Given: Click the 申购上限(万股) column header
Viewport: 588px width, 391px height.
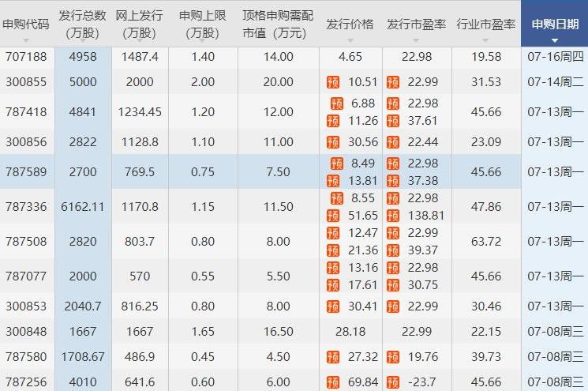Looking at the screenshot, I should [x=203, y=24].
